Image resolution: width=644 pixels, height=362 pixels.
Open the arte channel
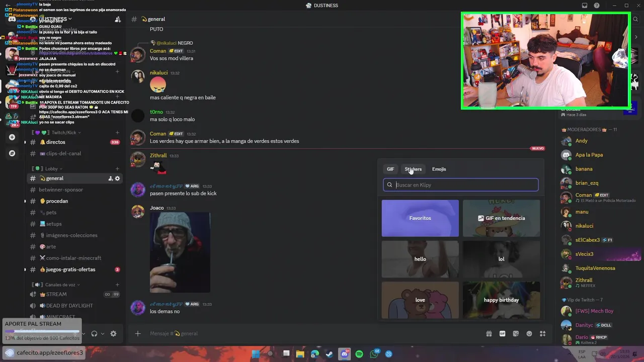point(74,247)
